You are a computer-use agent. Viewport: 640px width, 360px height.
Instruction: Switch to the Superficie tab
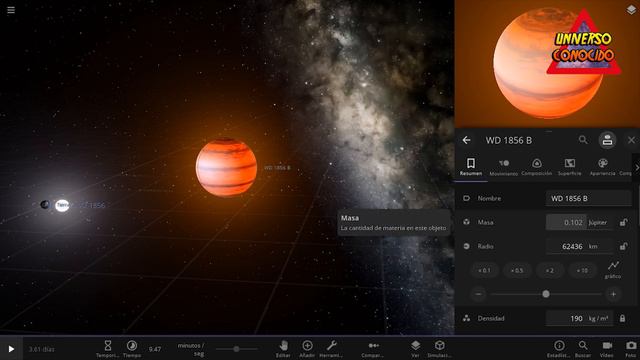click(569, 167)
